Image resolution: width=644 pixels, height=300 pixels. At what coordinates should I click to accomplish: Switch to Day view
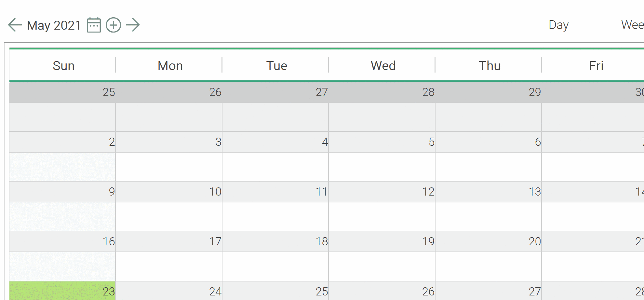click(x=558, y=25)
